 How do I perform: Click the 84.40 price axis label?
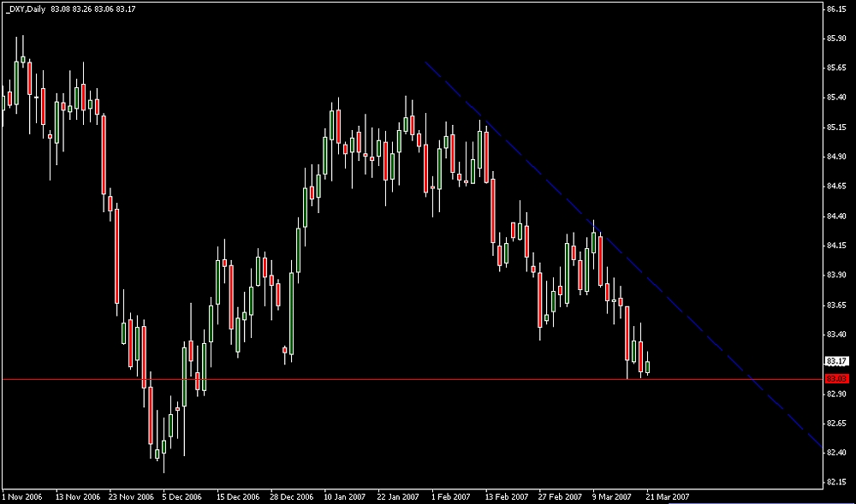click(836, 216)
